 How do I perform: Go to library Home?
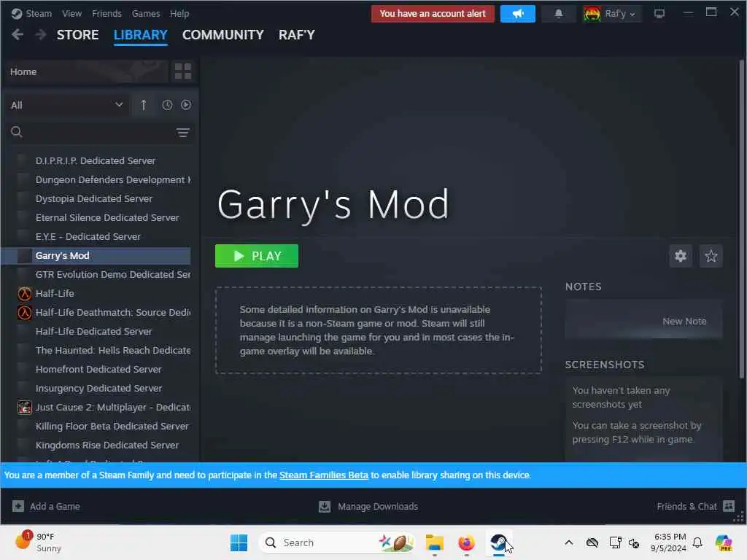pos(86,71)
